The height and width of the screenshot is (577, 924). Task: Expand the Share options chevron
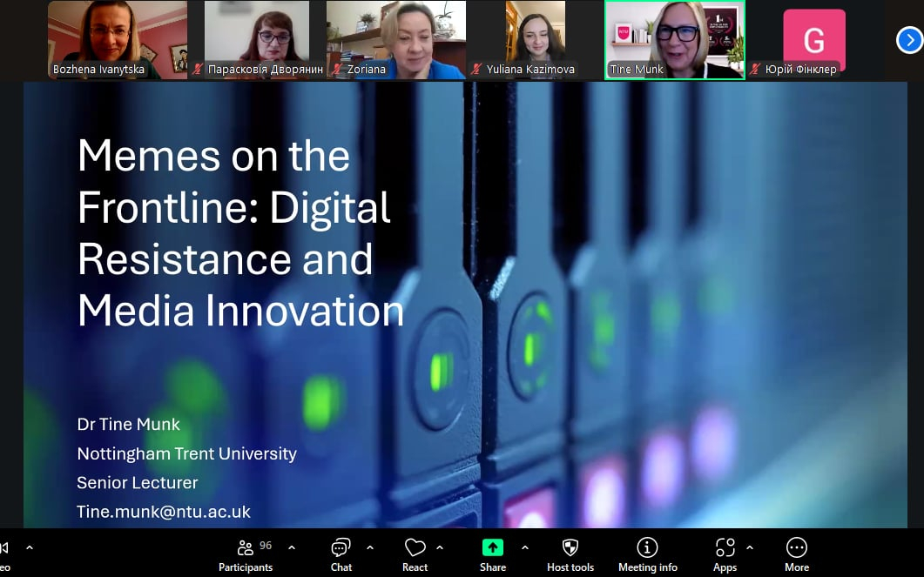(x=524, y=547)
